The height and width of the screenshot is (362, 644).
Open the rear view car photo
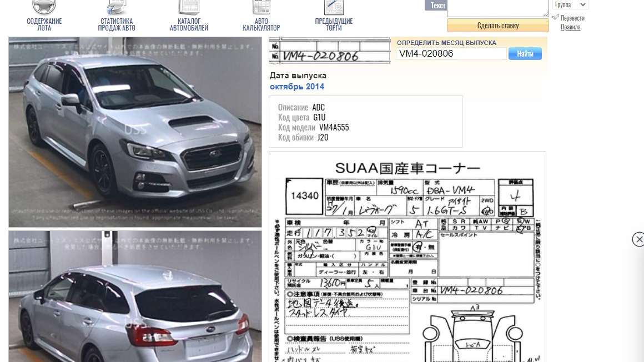pyautogui.click(x=135, y=296)
